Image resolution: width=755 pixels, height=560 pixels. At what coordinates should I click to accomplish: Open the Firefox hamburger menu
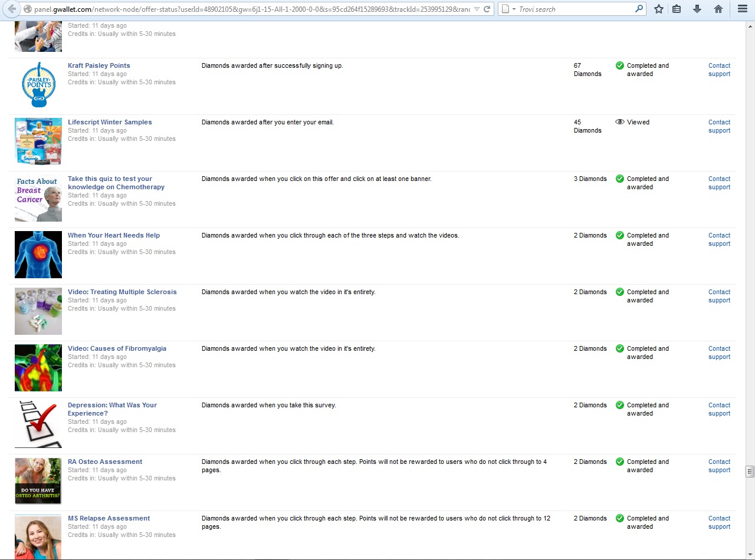click(743, 9)
